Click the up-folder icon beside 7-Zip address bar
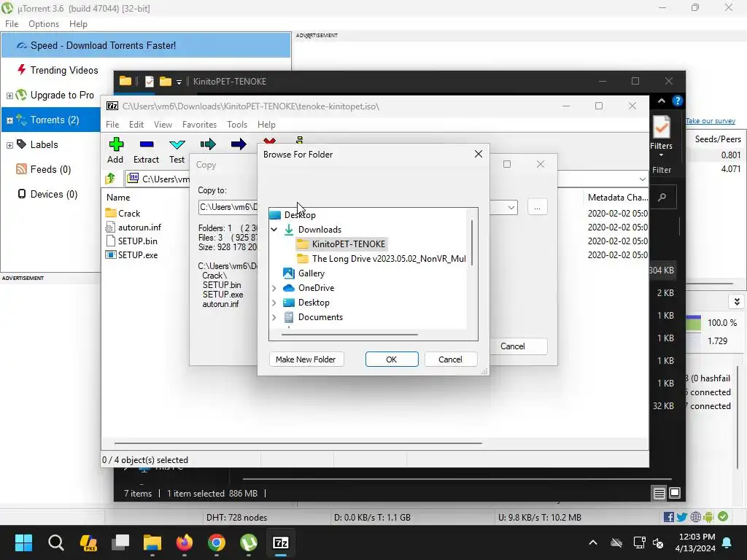This screenshot has width=747, height=560. pyautogui.click(x=111, y=179)
